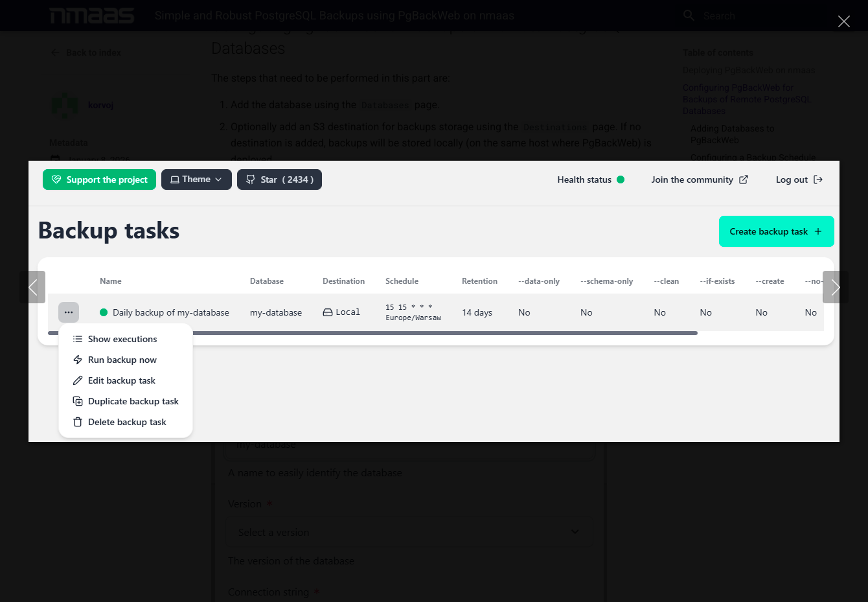Click the green active status dot of the task
The image size is (868, 602).
(x=104, y=312)
